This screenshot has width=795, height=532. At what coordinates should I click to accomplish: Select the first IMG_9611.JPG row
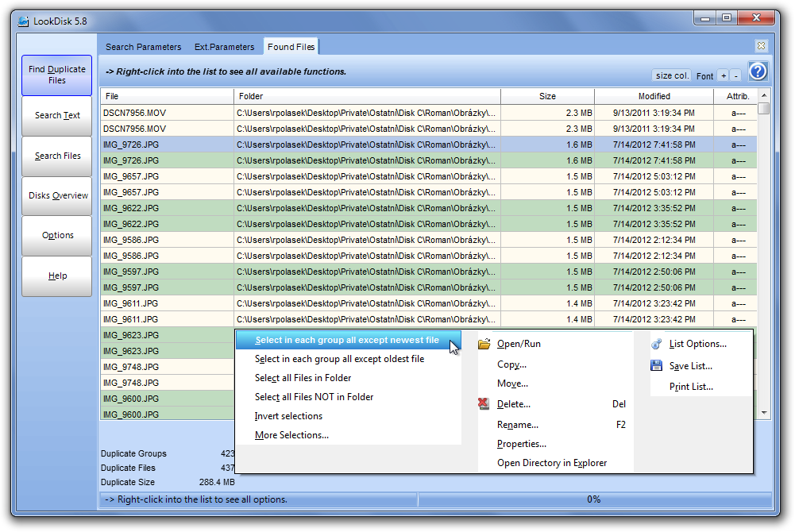[428, 303]
